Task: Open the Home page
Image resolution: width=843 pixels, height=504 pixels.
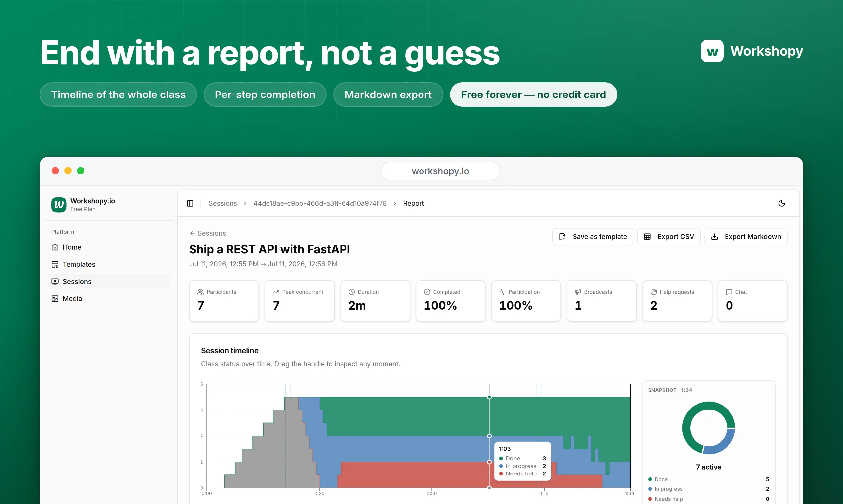Action: [109, 247]
